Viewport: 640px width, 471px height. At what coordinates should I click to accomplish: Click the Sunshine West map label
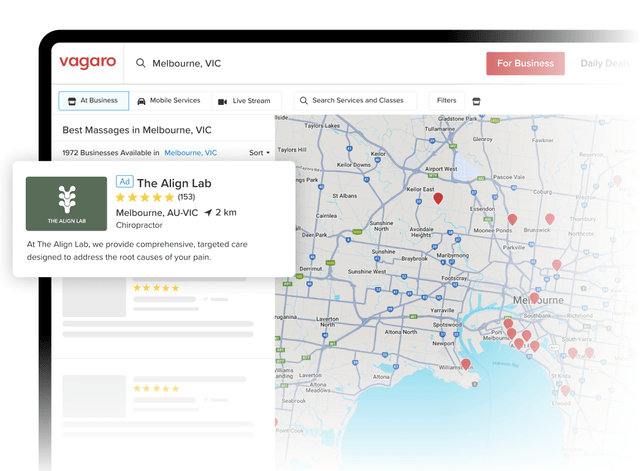[367, 271]
